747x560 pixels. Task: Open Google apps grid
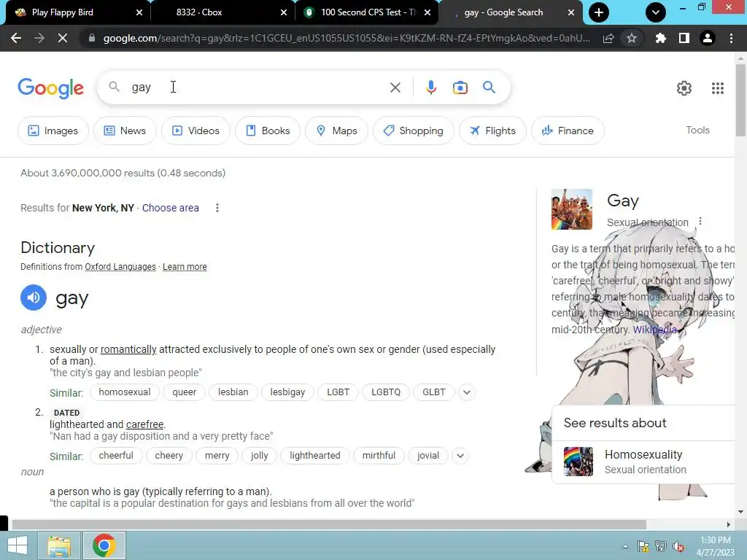718,88
